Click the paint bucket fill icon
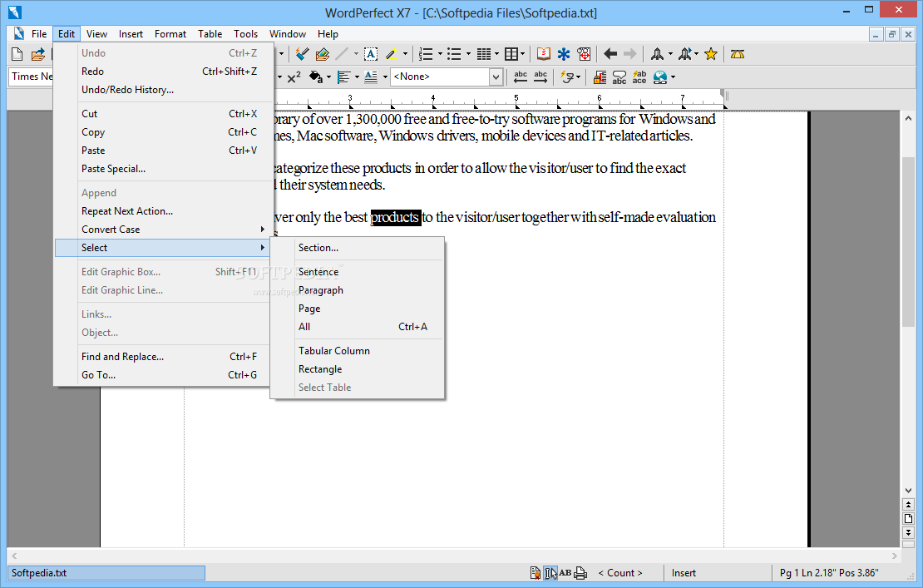 coord(315,77)
